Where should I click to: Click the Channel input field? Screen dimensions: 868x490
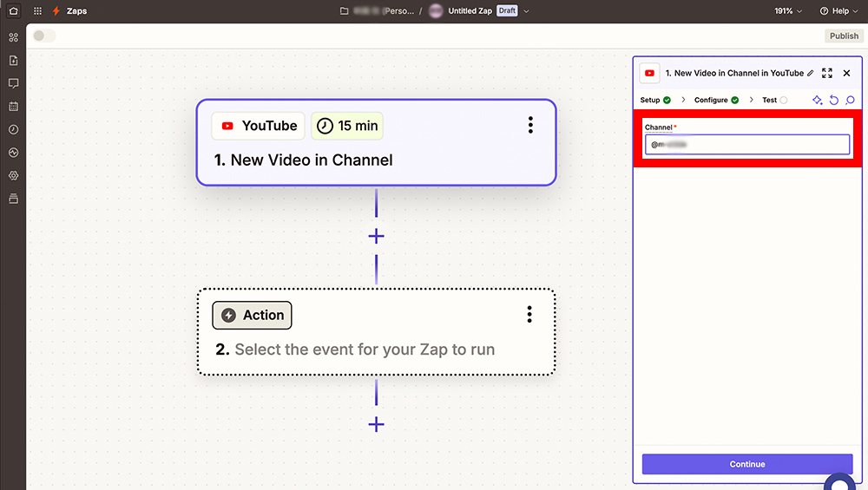click(746, 145)
